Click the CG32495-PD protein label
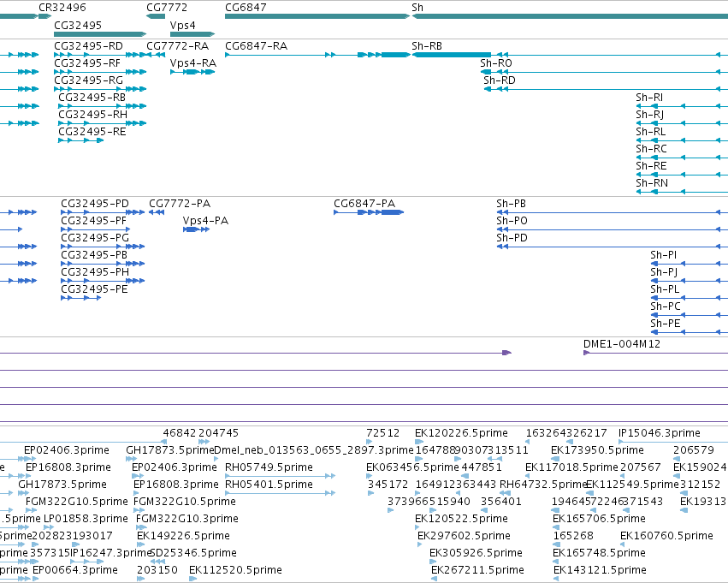 point(95,204)
